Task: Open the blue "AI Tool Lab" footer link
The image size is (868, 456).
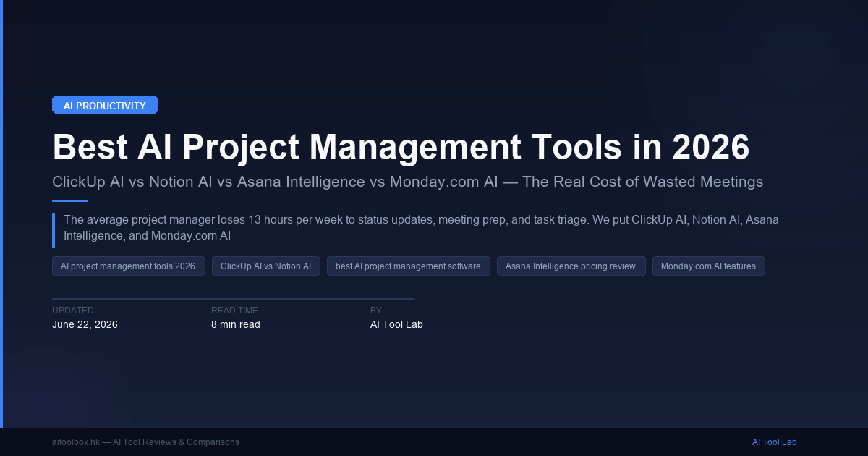Action: pyautogui.click(x=774, y=442)
